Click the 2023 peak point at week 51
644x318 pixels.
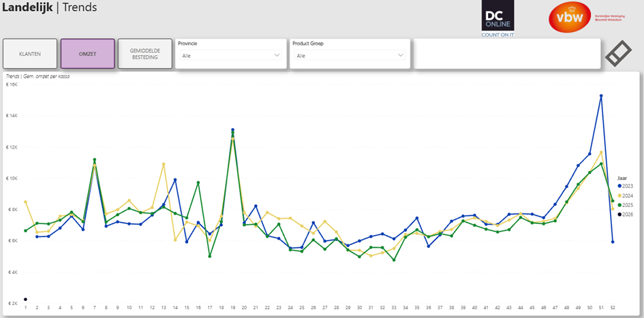(601, 96)
